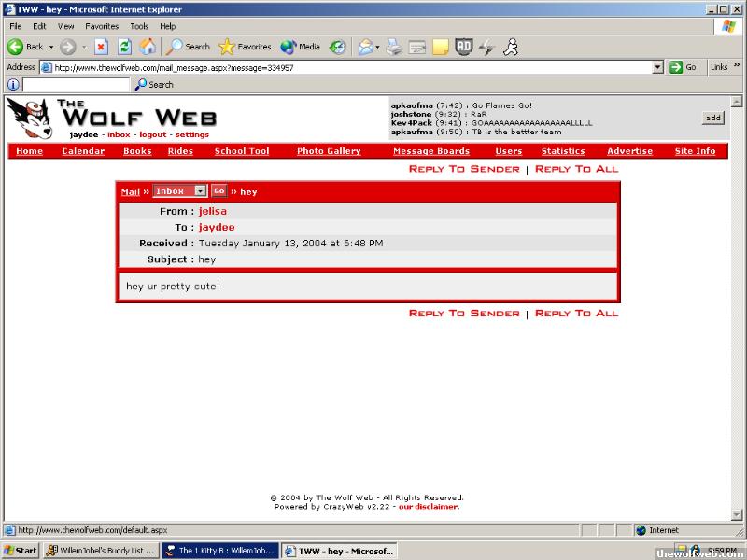This screenshot has width=747, height=560.
Task: Open the Mail toolbar button dropdown arrow
Action: coord(377,47)
